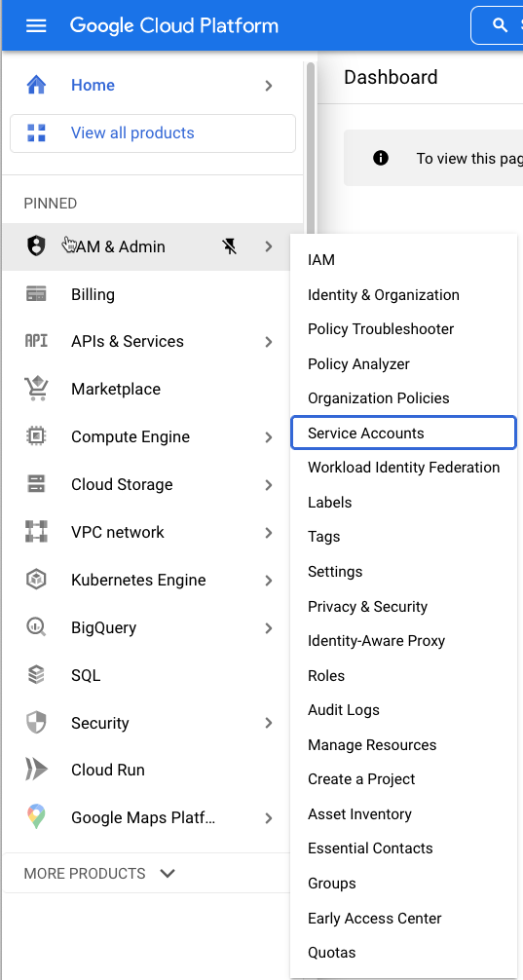Choose Roles in IAM & Admin submenu

326,676
